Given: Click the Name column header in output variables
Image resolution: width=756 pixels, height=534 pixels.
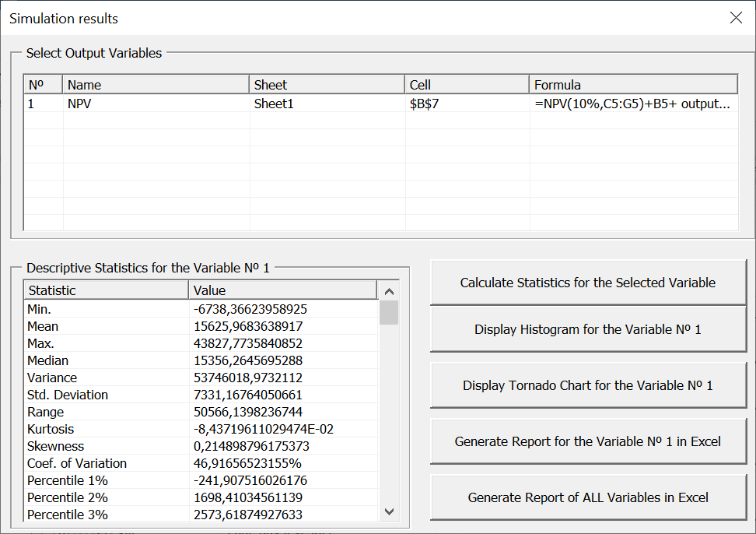Looking at the screenshot, I should pos(156,85).
